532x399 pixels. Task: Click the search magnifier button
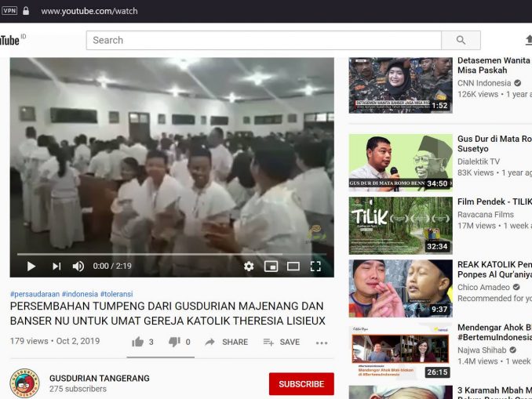point(461,40)
